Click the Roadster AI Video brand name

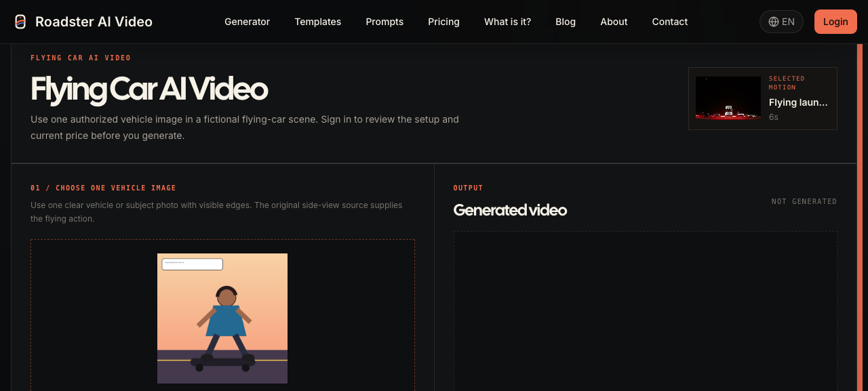pos(94,22)
